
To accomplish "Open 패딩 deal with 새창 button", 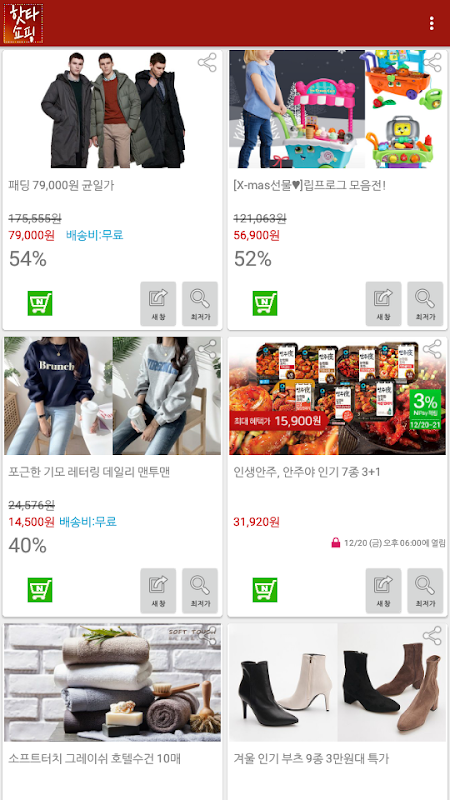I will pyautogui.click(x=158, y=304).
